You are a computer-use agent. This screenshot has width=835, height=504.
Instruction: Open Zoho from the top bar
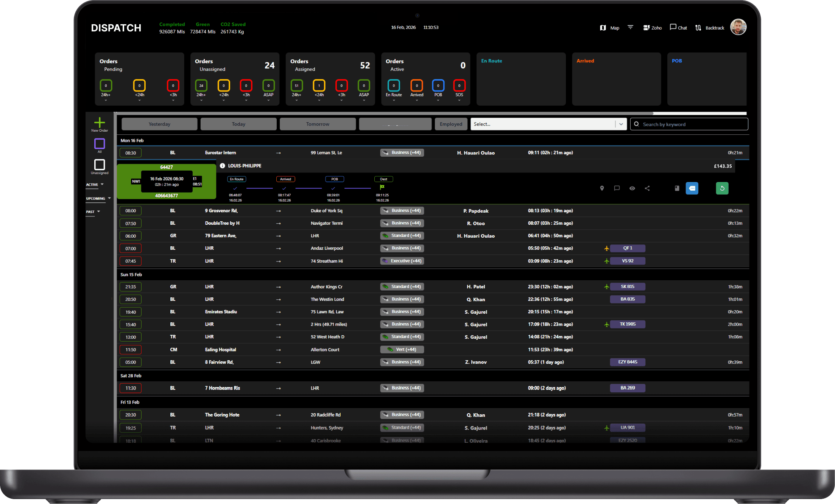[652, 28]
